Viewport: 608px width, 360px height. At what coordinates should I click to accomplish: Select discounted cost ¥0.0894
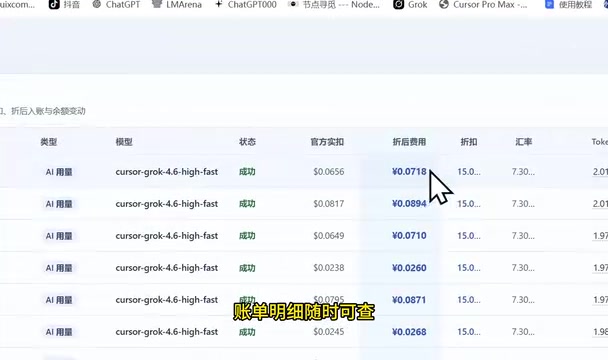tap(409, 204)
